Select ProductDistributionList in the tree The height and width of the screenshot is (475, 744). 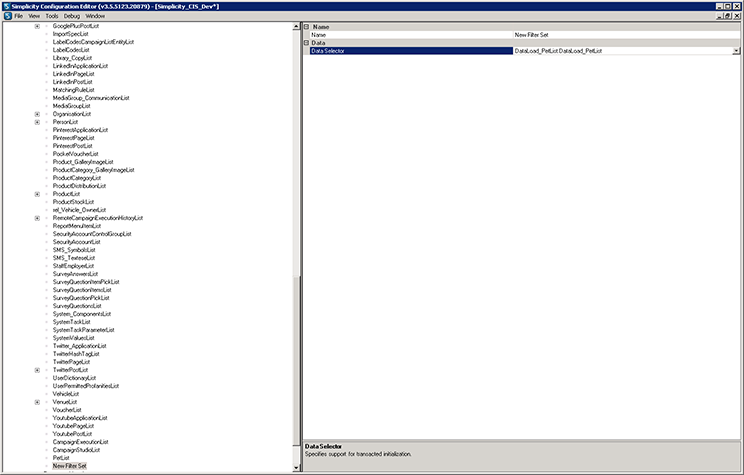[79, 186]
